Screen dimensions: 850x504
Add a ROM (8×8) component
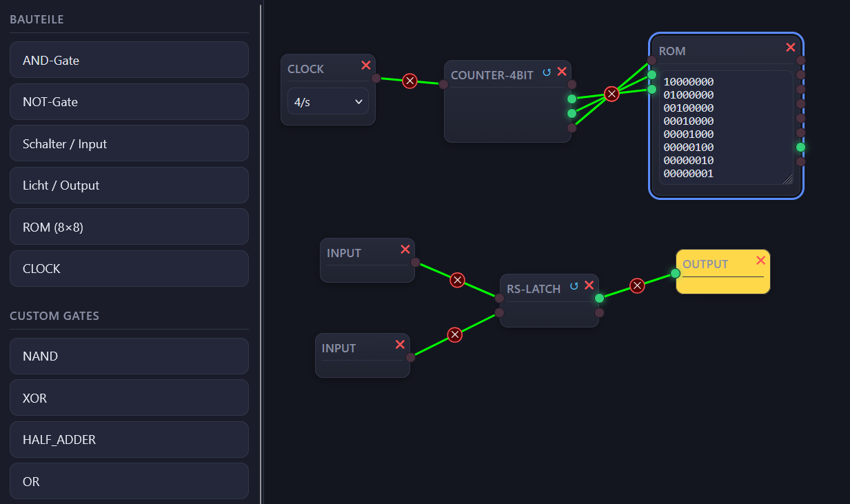[x=129, y=227]
